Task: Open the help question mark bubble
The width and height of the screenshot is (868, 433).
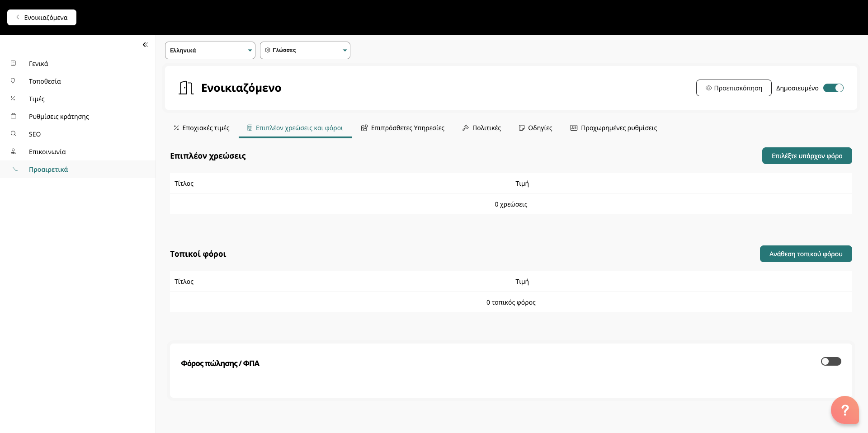Action: point(844,410)
